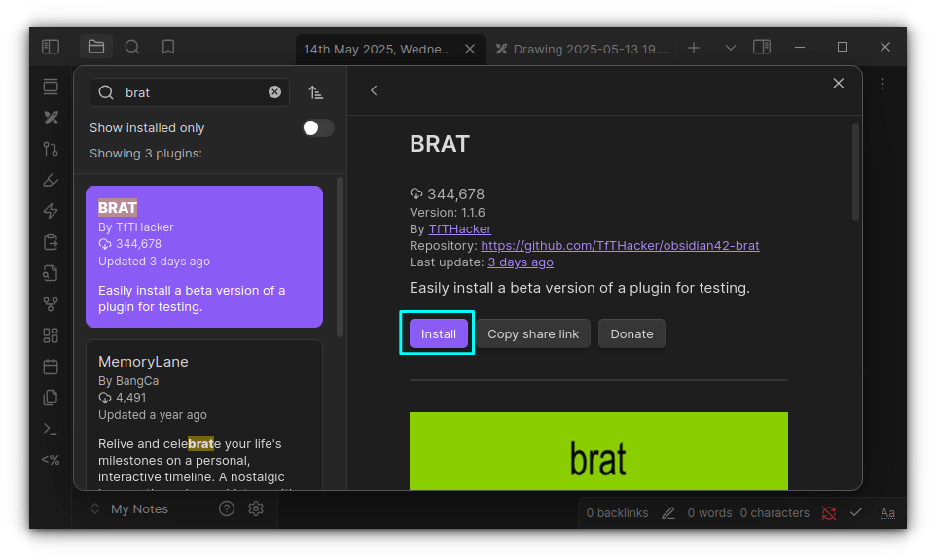This screenshot has height=560, width=936.
Task: Open plugin sort order options
Action: [316, 92]
